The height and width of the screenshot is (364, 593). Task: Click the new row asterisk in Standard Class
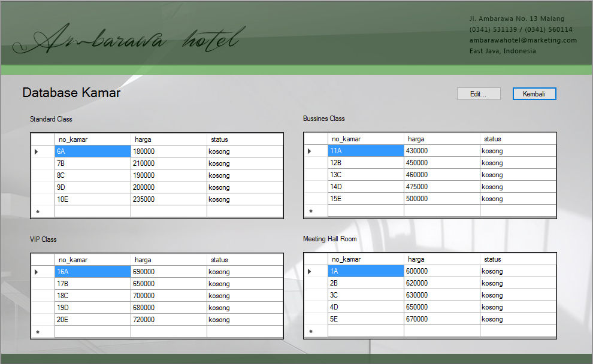[x=43, y=211]
